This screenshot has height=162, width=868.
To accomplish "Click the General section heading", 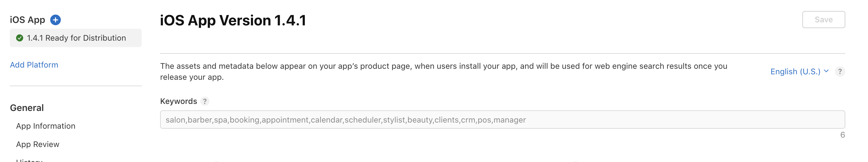I will pos(27,108).
